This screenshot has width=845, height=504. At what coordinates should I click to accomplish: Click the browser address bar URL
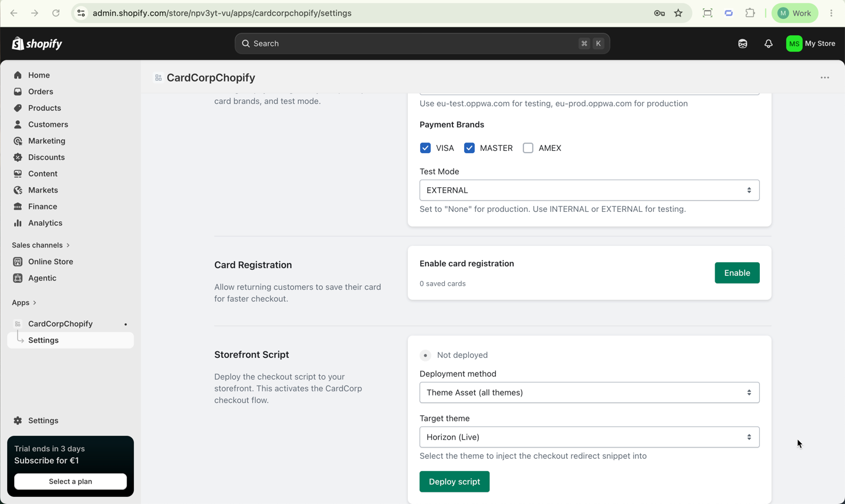click(222, 13)
